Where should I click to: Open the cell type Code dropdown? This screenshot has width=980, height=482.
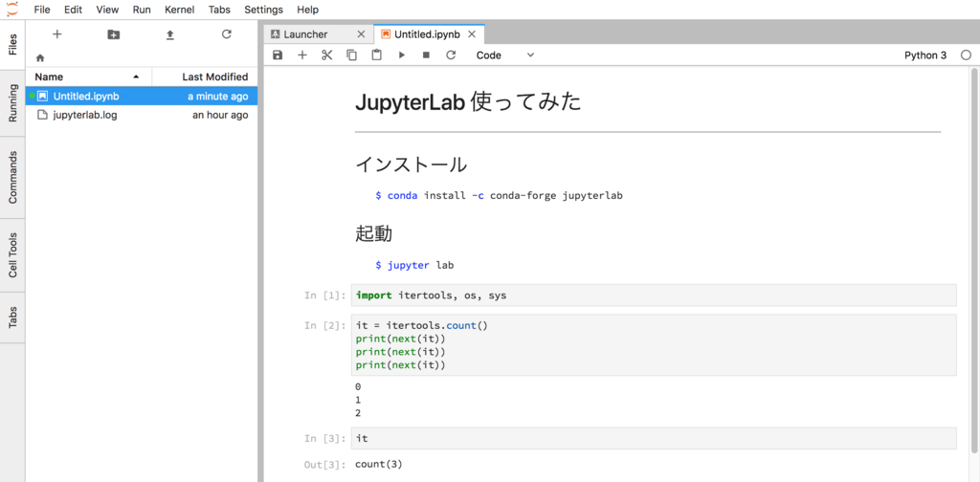pyautogui.click(x=505, y=55)
